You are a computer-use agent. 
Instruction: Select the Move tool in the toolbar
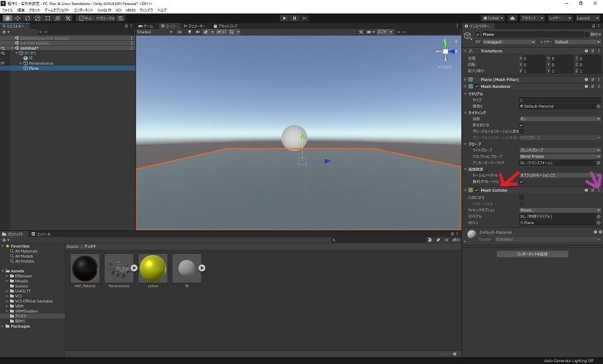(x=18, y=18)
